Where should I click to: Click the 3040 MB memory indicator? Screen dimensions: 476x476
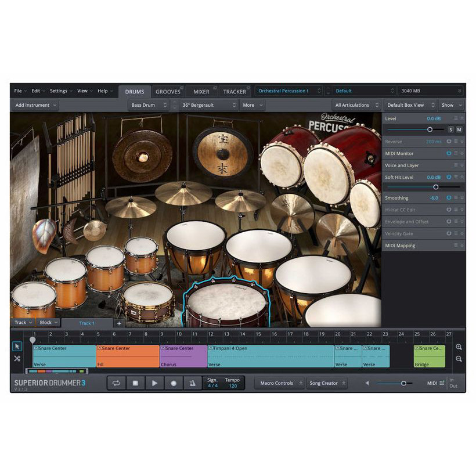tap(431, 91)
